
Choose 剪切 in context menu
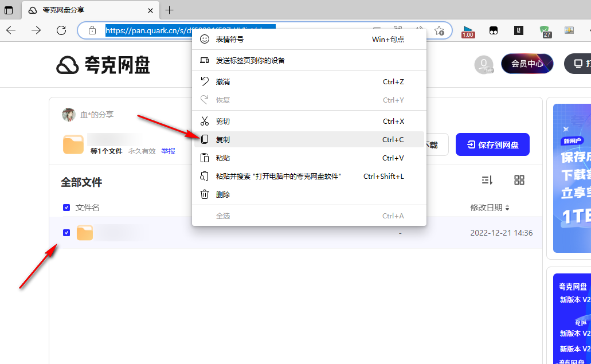click(309, 122)
